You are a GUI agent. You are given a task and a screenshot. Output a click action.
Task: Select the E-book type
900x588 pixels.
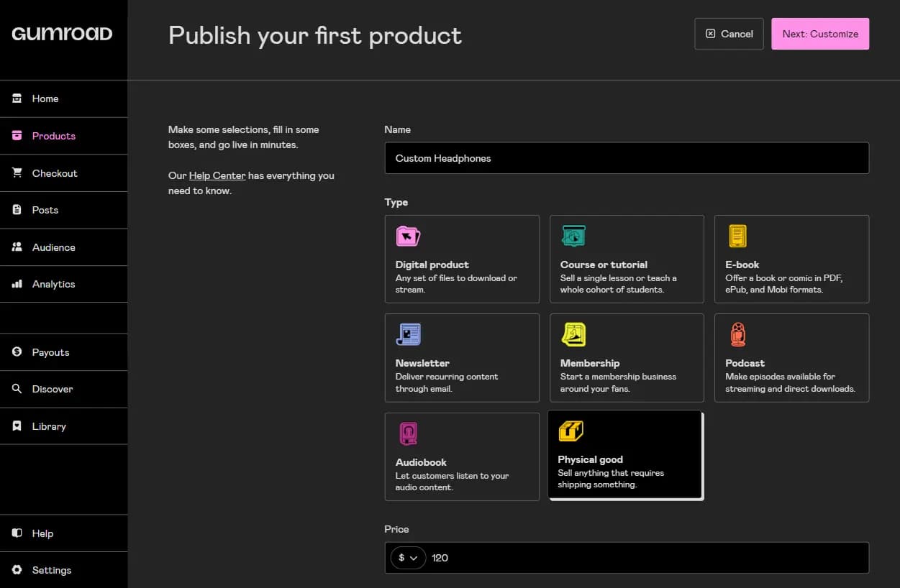[791, 259]
